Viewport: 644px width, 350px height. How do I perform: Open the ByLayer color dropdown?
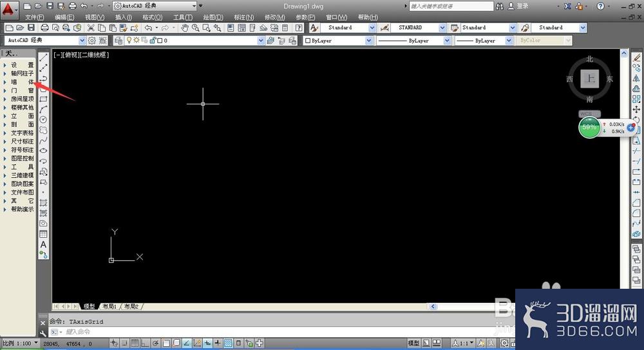337,41
